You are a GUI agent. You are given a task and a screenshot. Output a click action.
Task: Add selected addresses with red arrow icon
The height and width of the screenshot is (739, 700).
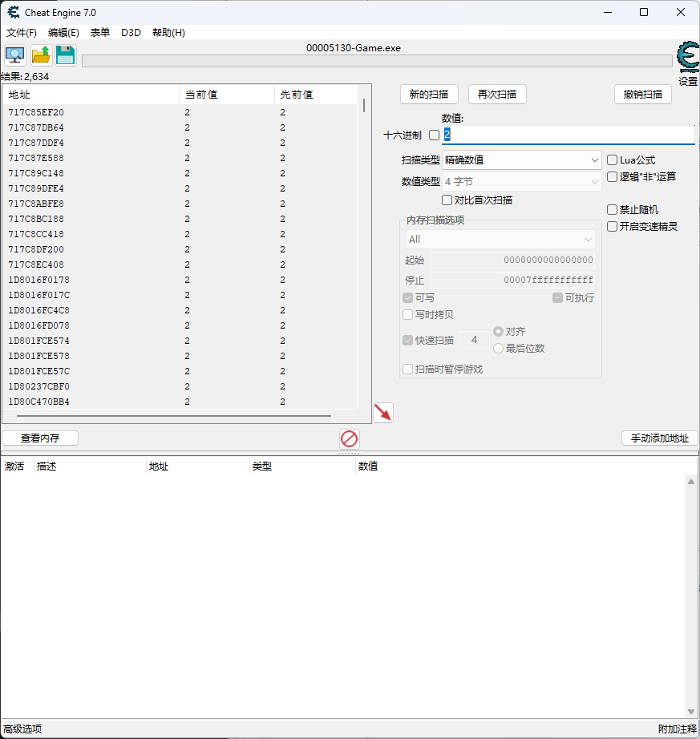tap(383, 413)
